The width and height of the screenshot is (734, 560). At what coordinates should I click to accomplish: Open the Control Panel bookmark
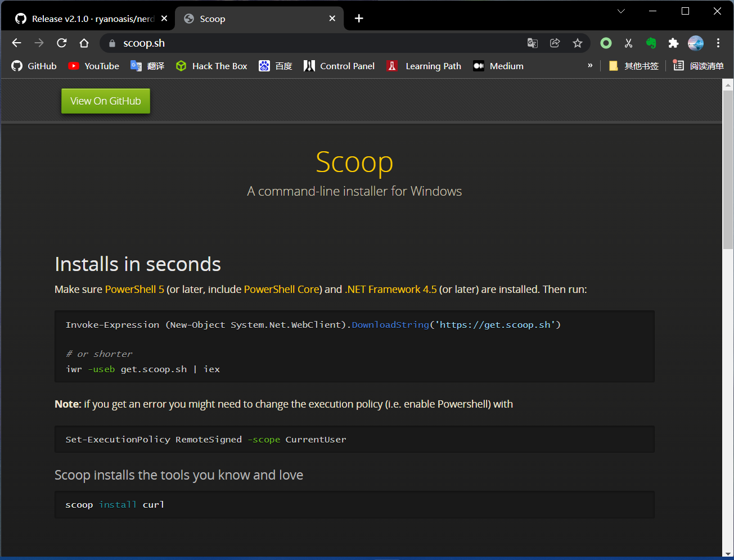point(339,66)
